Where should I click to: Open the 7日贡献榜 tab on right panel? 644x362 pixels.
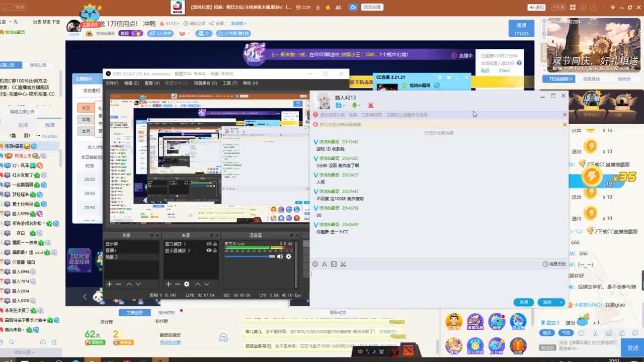tap(558, 79)
